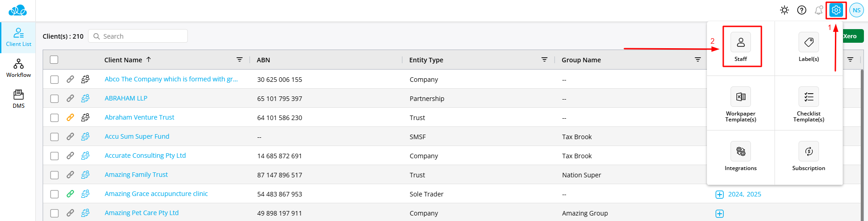Image resolution: width=868 pixels, height=221 pixels.
Task: Toggle light/dark theme sun icon
Action: [785, 10]
